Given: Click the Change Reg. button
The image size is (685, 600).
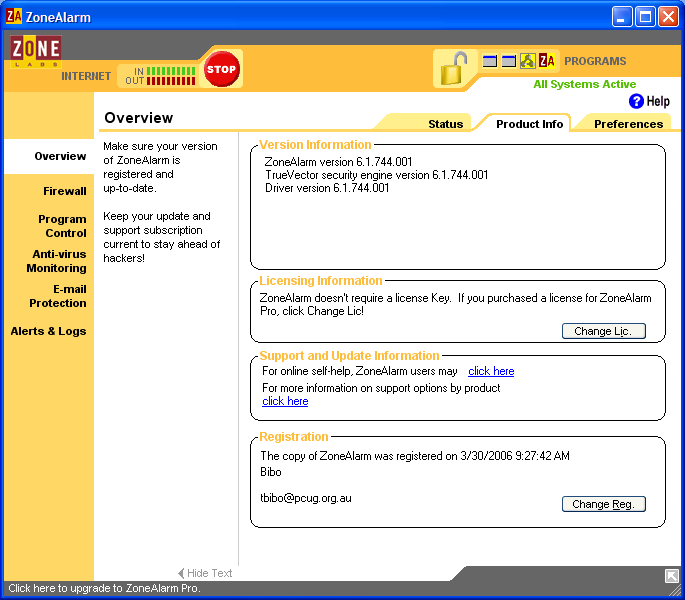Looking at the screenshot, I should (603, 504).
